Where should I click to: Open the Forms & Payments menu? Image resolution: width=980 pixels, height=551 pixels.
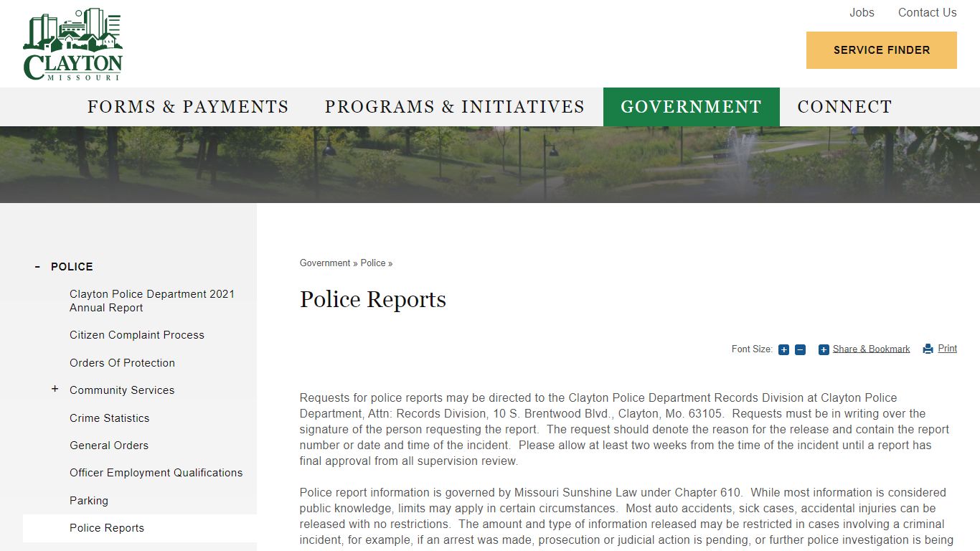(x=188, y=107)
